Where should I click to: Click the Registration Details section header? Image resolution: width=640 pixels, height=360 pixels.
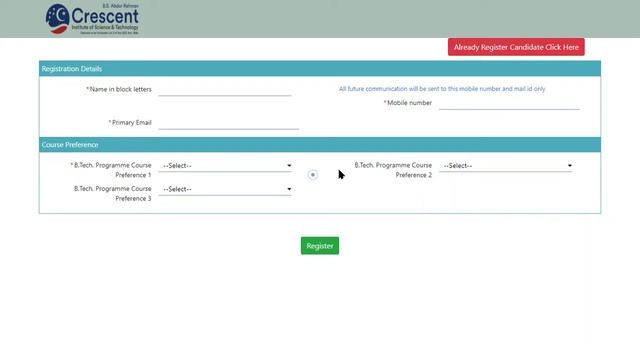320,69
